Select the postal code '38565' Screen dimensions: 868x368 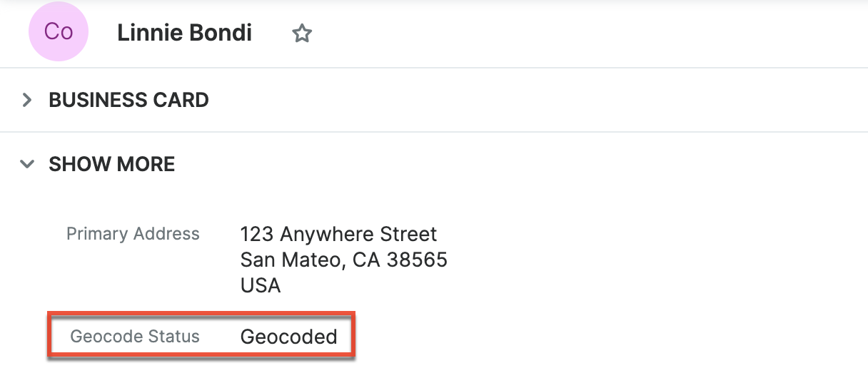(417, 260)
